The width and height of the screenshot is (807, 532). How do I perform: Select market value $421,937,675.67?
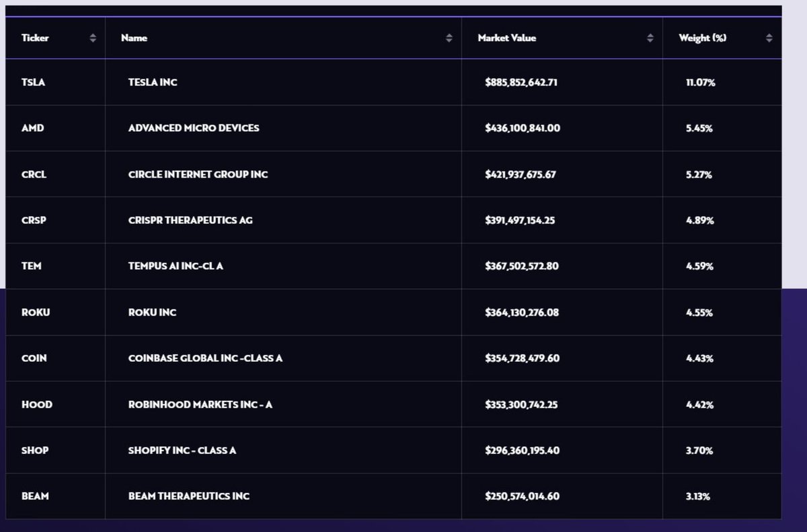click(521, 174)
